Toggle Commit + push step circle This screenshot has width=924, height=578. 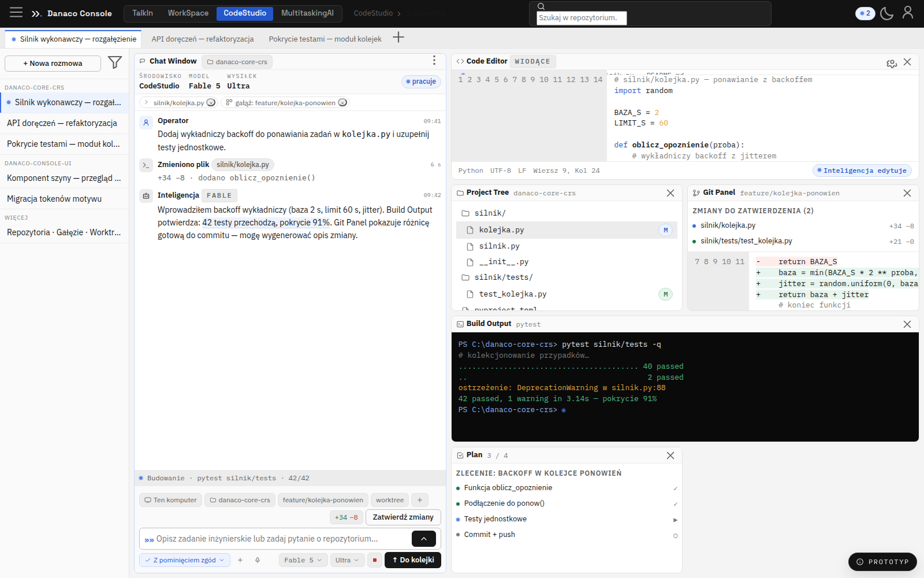pos(675,535)
